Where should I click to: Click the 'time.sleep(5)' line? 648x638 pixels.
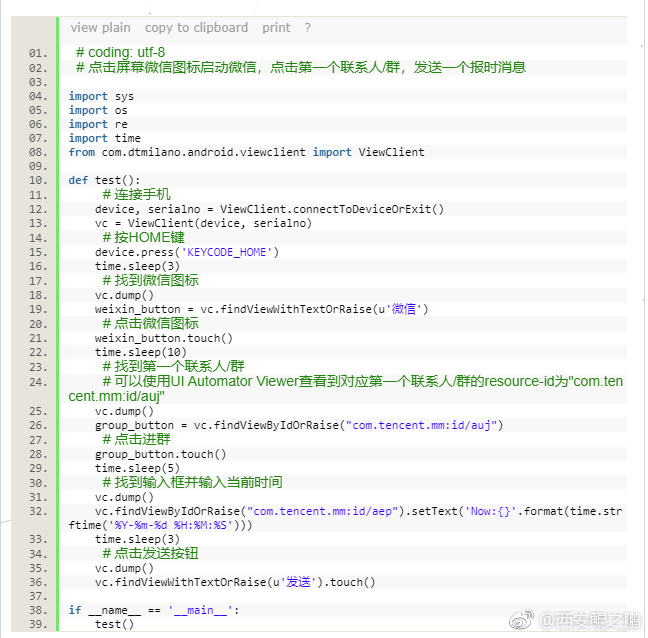(137, 469)
